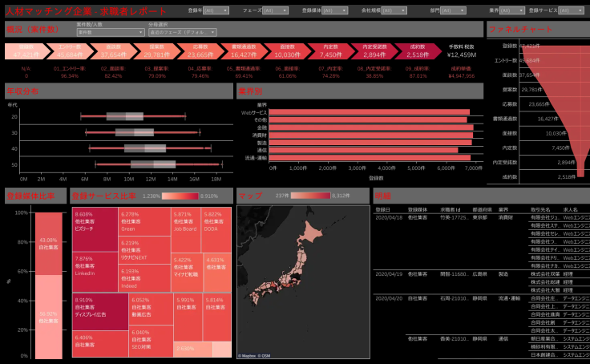Select the 43.08% 自社集客 stacked bar segment
This screenshot has height=364, width=590.
click(x=49, y=244)
